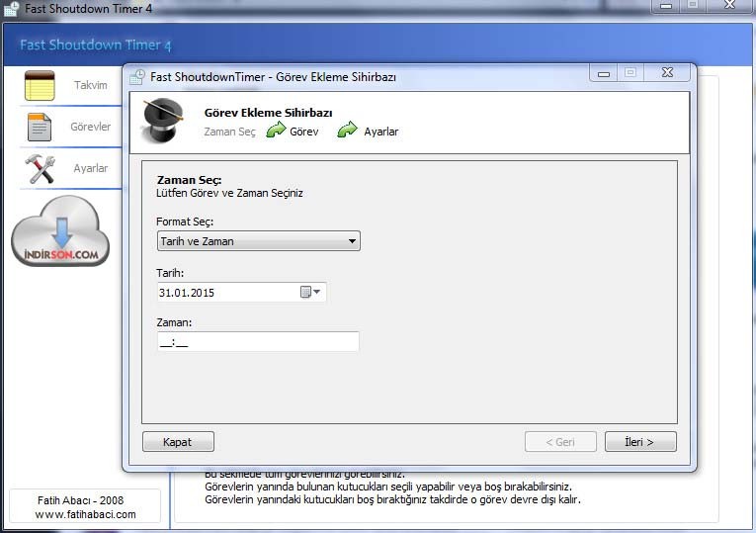
Task: Click the green arrow before Ayarlar step
Action: click(347, 130)
